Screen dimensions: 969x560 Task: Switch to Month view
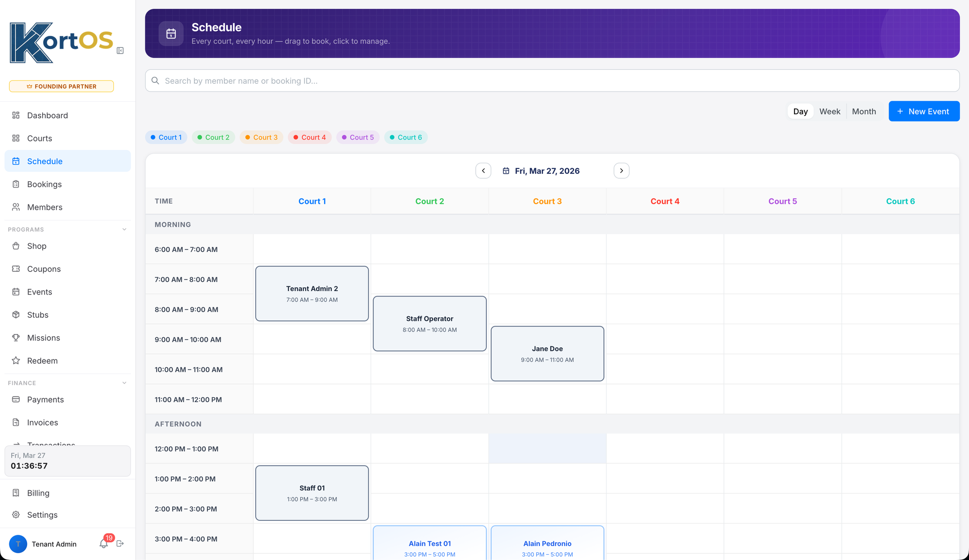[864, 111]
